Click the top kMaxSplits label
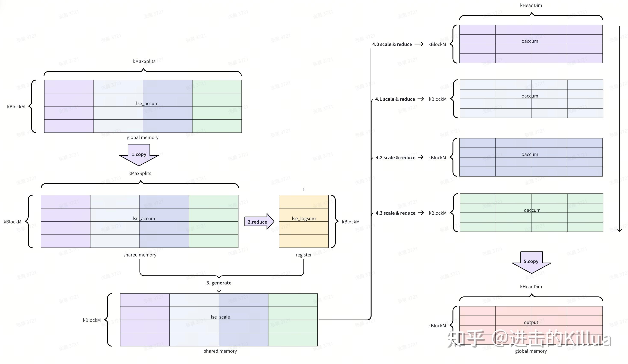The height and width of the screenshot is (364, 628). point(144,61)
